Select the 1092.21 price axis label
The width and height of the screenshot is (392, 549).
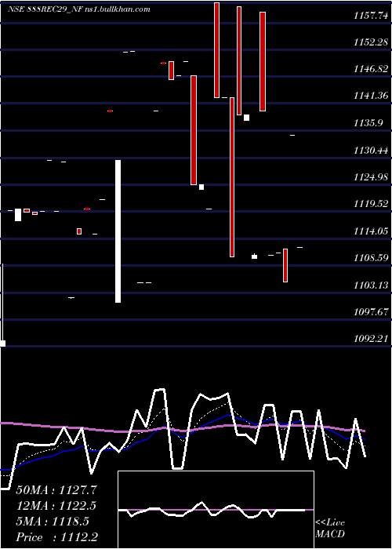click(371, 339)
